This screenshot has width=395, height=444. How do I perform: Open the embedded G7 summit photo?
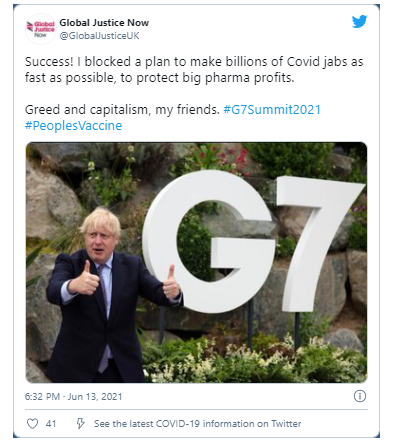(x=197, y=262)
